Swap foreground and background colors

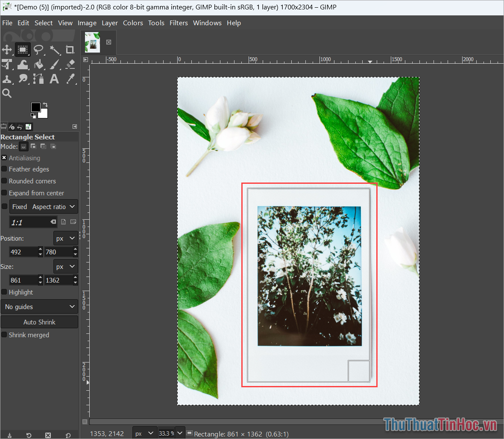[45, 105]
